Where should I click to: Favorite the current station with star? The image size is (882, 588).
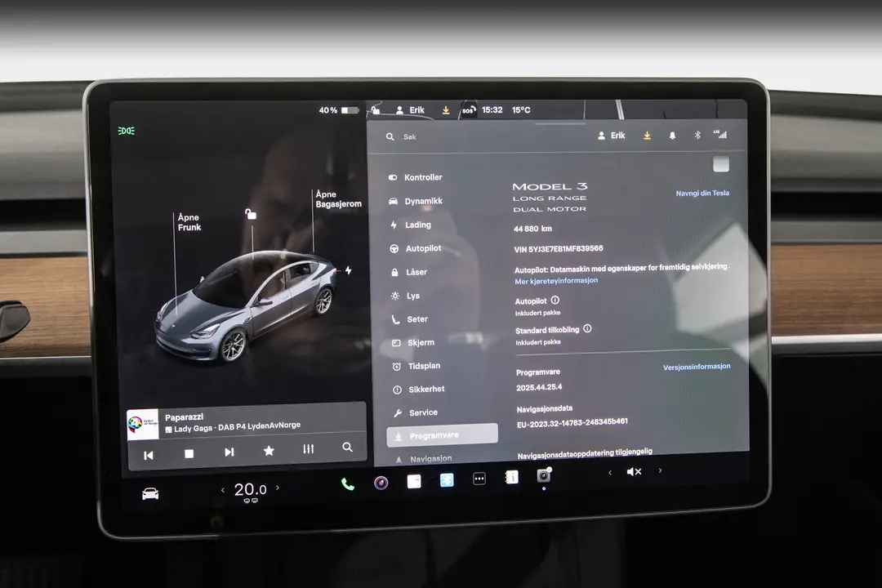tap(269, 451)
